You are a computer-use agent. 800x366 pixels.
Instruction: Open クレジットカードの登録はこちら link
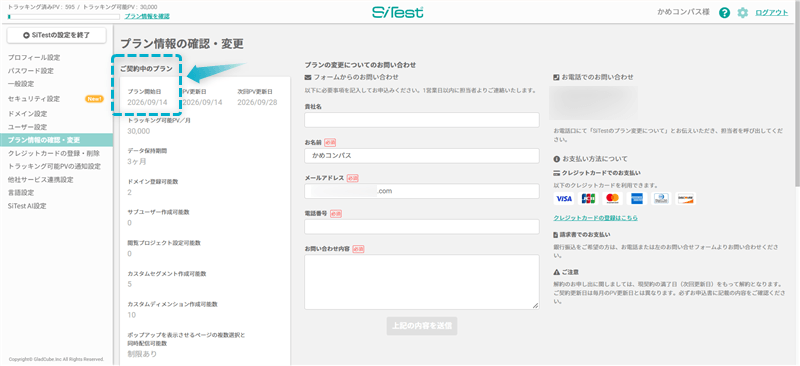[595, 218]
